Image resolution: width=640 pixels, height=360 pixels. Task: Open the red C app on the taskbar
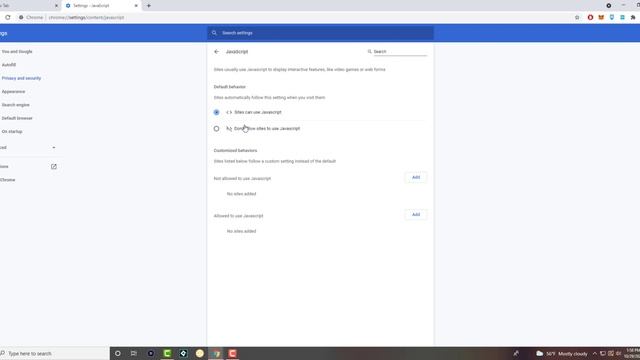pyautogui.click(x=233, y=353)
